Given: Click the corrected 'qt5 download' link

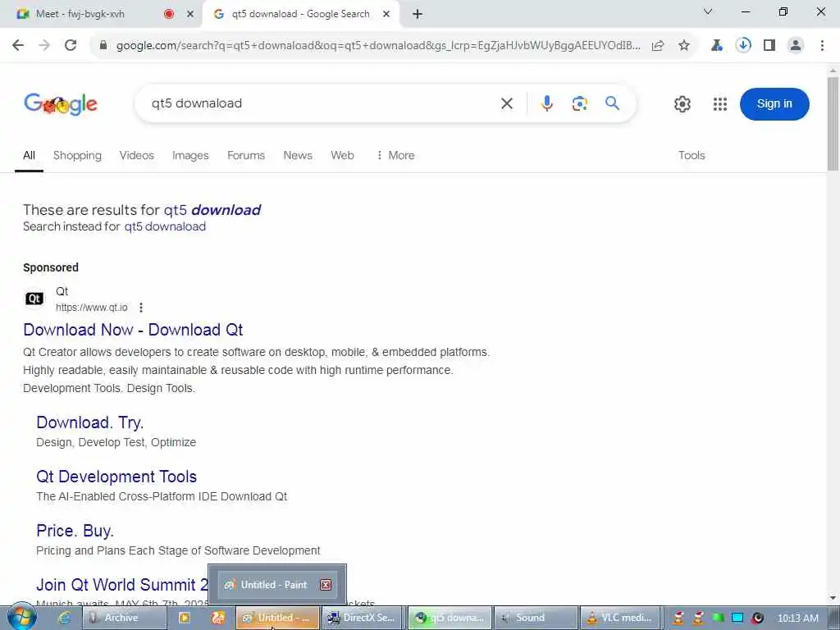Looking at the screenshot, I should pos(212,209).
